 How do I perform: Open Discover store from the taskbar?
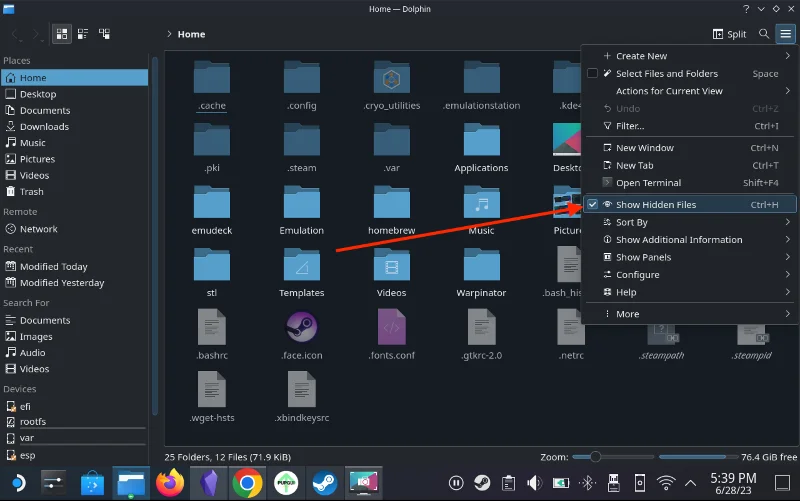click(92, 483)
